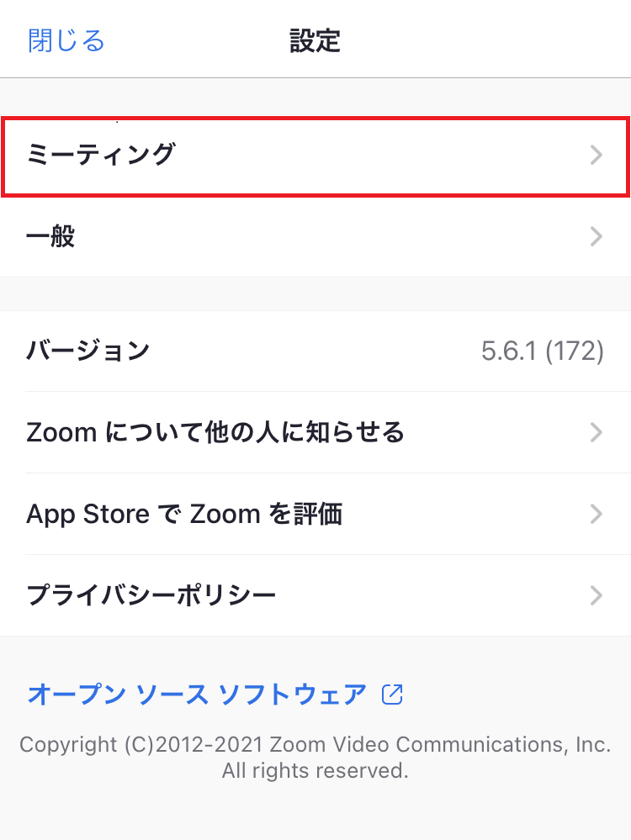Open the オープン ソース ソフトウェア link
Screen dimensions: 631x840
pos(197,695)
